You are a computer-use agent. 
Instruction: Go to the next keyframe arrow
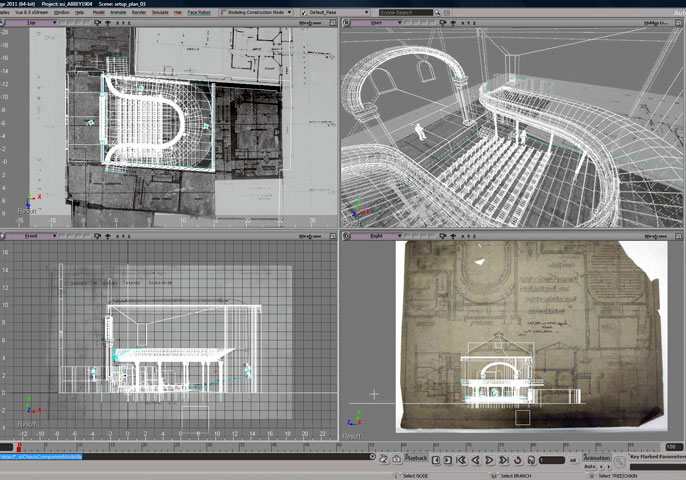coord(608,467)
